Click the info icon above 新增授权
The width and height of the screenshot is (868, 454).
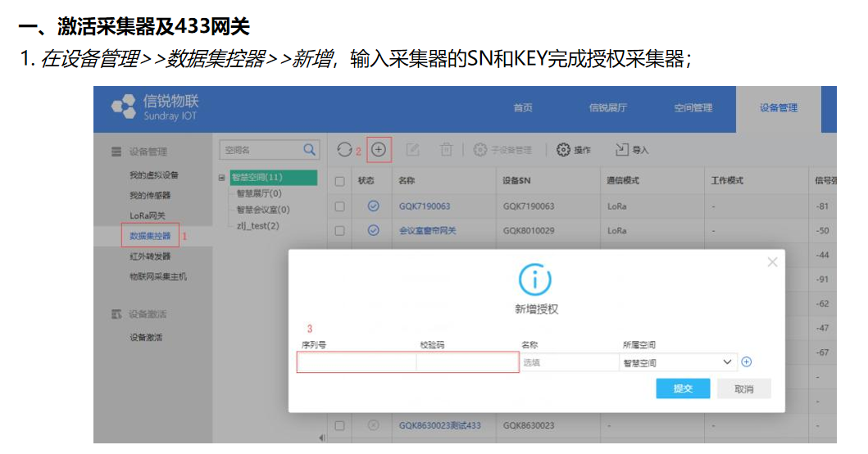coord(534,279)
